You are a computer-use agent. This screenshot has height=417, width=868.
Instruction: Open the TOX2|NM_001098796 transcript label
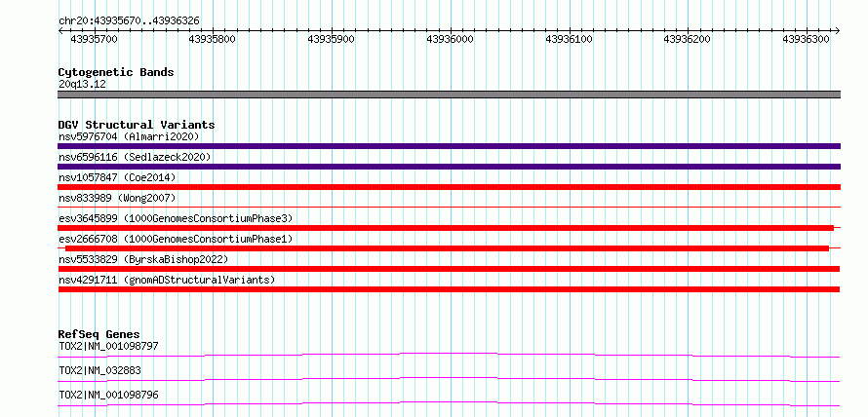pyautogui.click(x=108, y=395)
